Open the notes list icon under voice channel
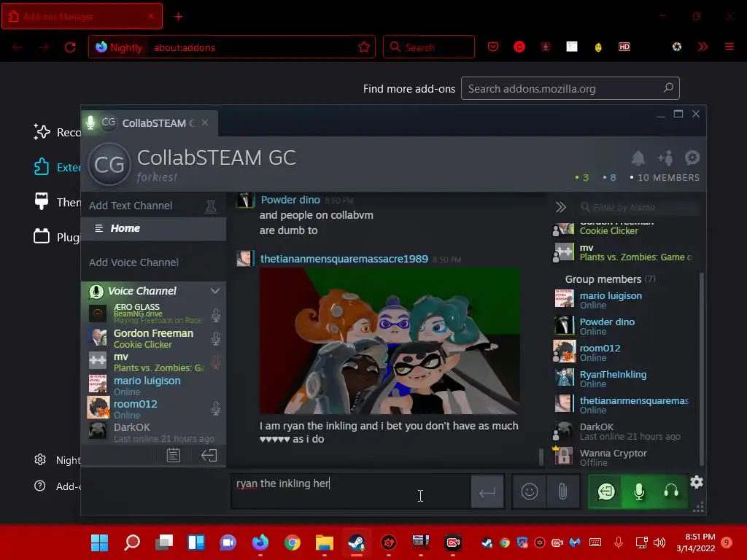Screen dimensions: 747x560 174,455
